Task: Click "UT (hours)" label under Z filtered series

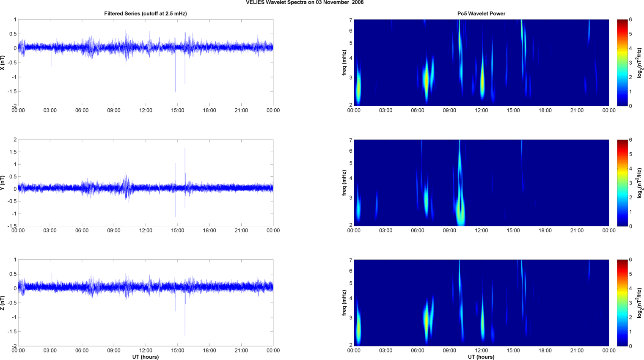Action: click(146, 357)
